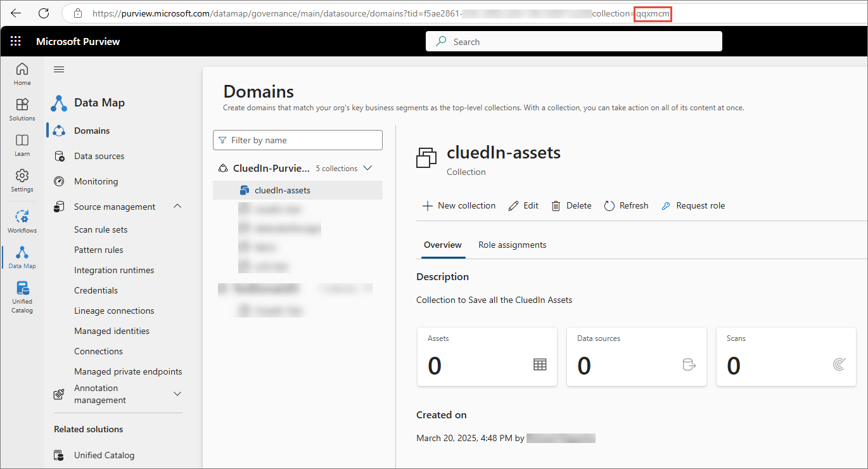This screenshot has width=868, height=469.
Task: Click the Assets count card
Action: point(487,357)
